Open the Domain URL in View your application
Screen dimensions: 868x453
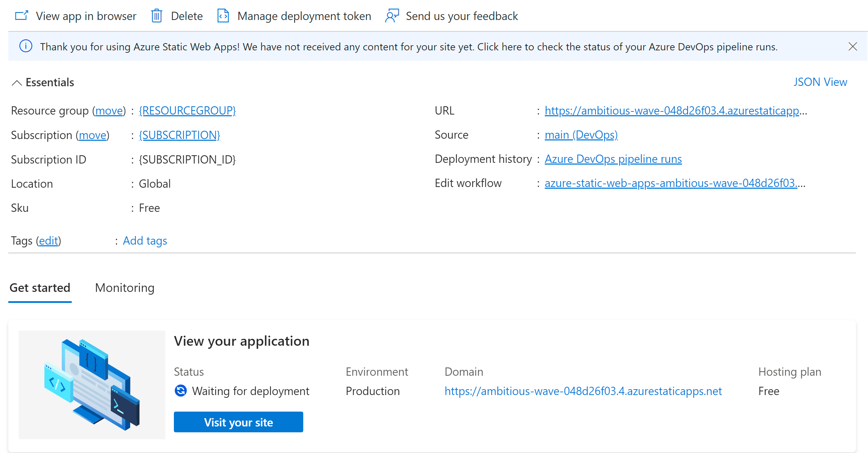click(x=583, y=391)
